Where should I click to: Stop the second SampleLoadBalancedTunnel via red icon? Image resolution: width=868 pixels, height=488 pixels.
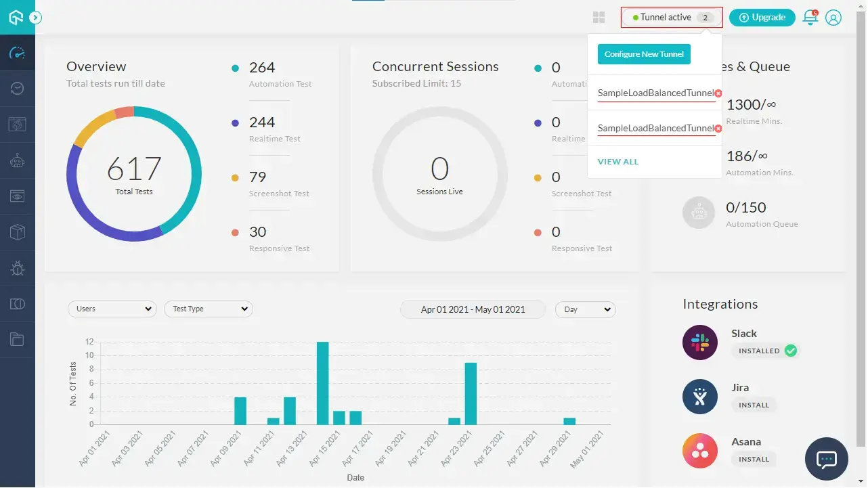tap(718, 129)
